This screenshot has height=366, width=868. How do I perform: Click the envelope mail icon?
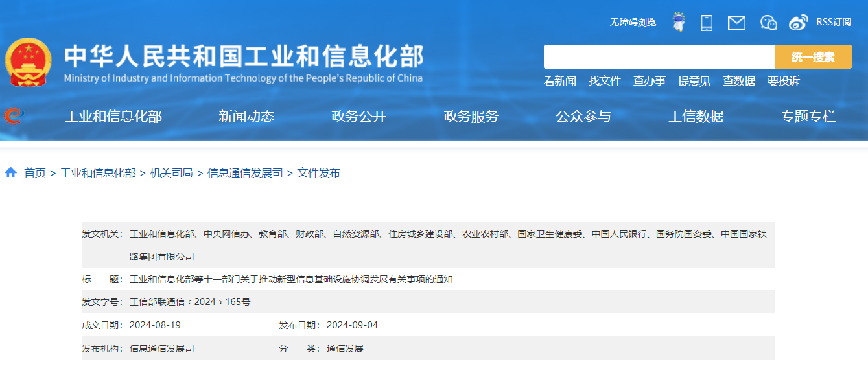736,23
